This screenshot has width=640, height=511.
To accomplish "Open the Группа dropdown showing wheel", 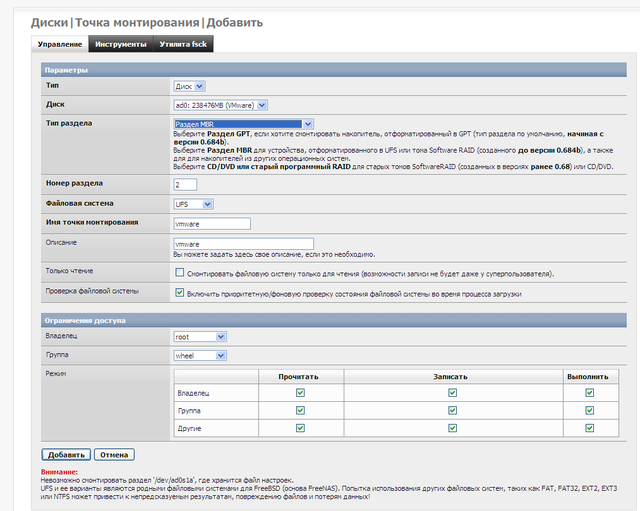I will (x=200, y=355).
